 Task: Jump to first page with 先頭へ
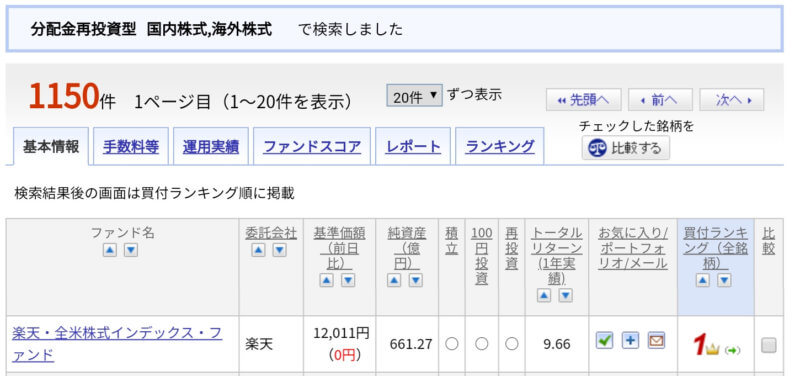584,99
